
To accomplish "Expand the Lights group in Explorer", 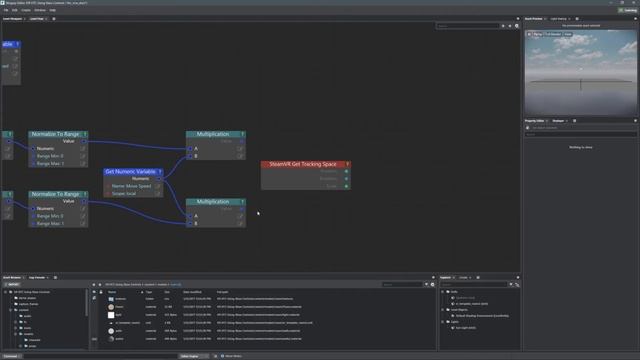I will click(443, 322).
